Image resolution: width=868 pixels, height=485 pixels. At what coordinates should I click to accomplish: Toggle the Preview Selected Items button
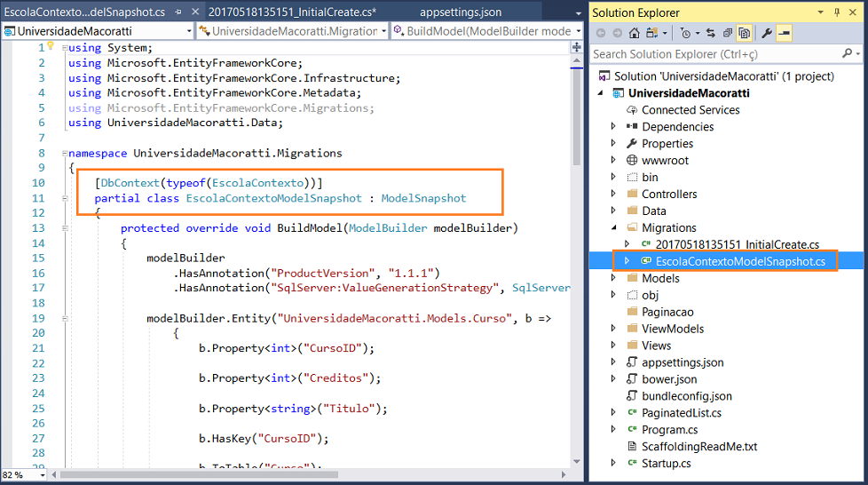coord(784,33)
